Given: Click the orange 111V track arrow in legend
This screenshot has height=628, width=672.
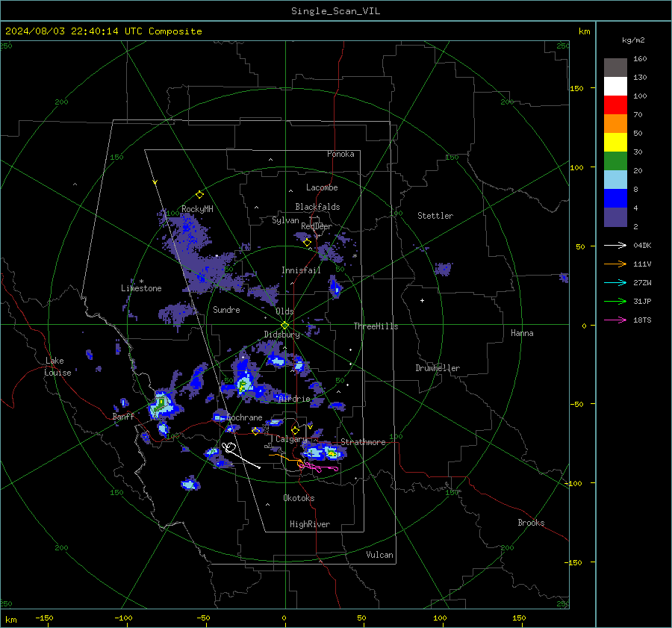Looking at the screenshot, I should 615,264.
